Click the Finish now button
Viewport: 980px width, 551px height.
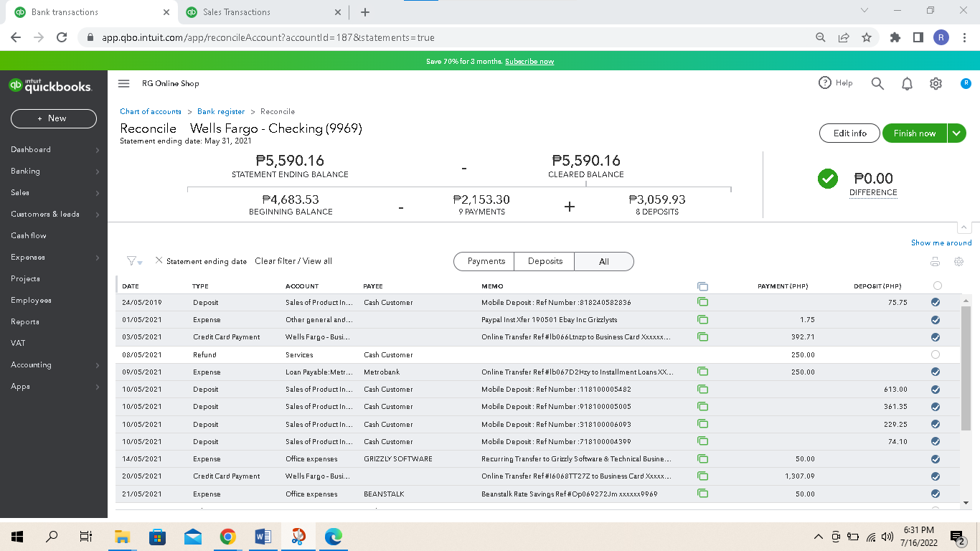915,133
